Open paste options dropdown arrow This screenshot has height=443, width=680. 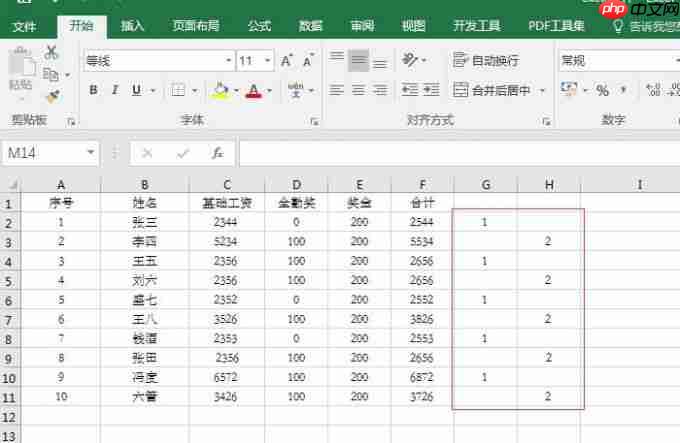click(x=21, y=100)
